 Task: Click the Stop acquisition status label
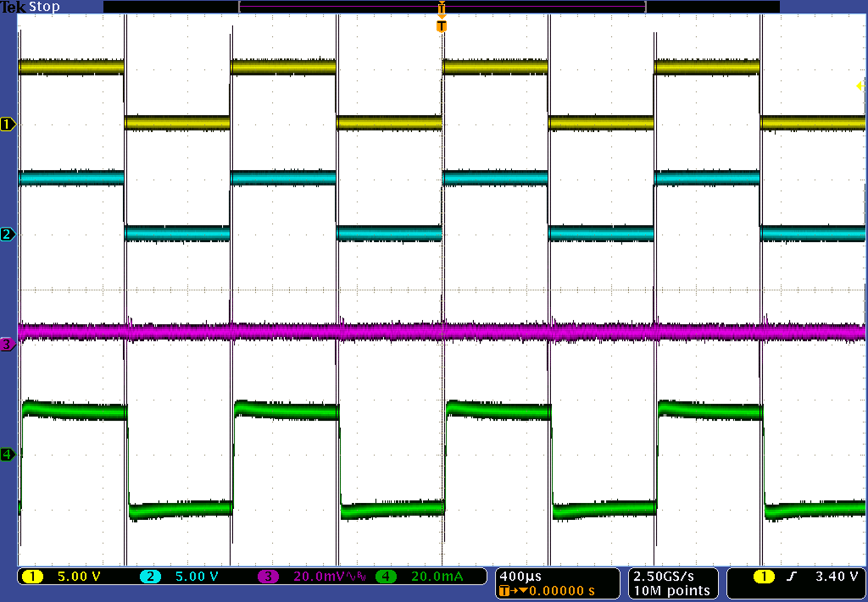pyautogui.click(x=44, y=7)
